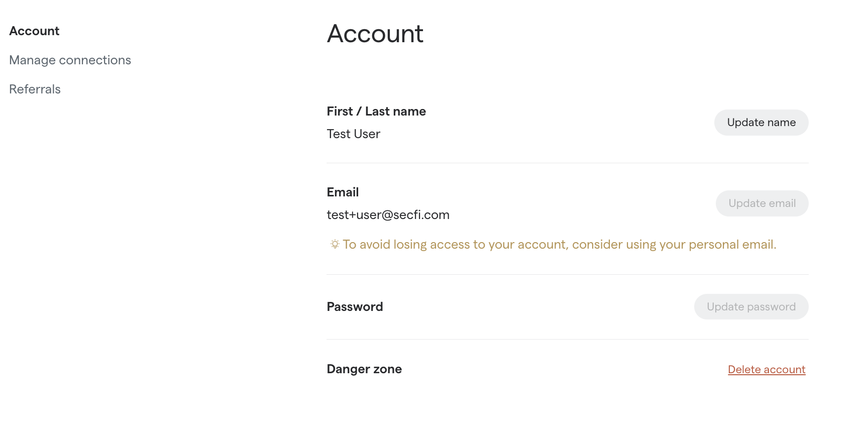Click the Danger zone label
Screen dimensions: 868x434
364,369
